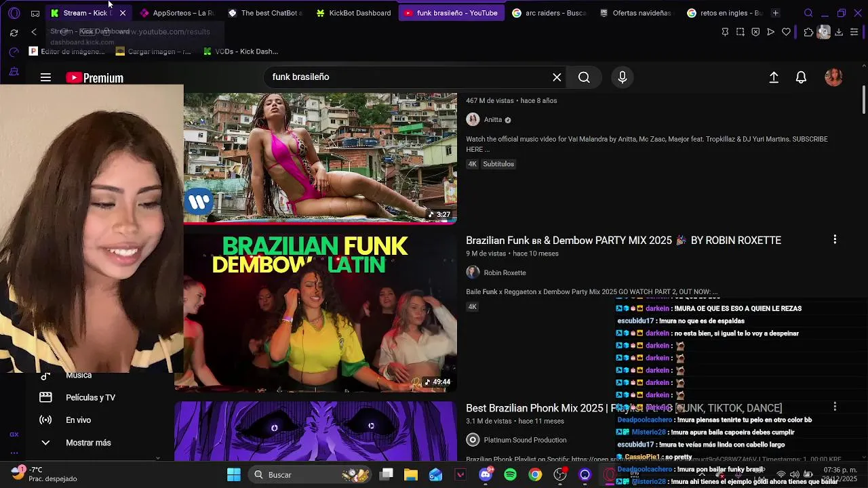
Task: Open the new tab plus button
Action: [775, 13]
